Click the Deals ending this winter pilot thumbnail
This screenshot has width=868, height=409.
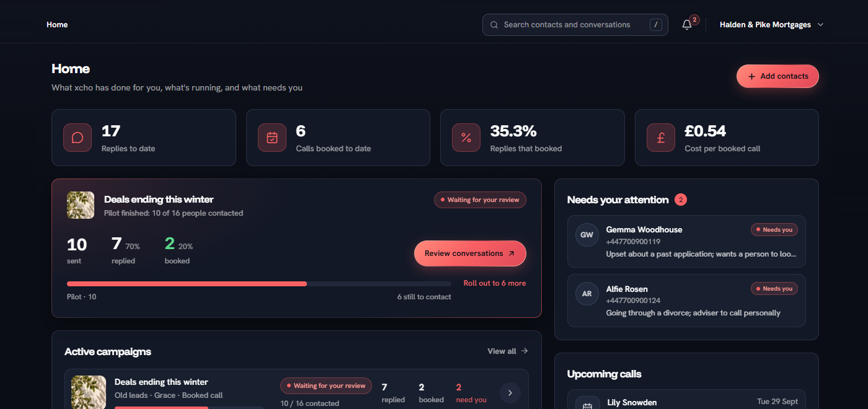point(81,205)
